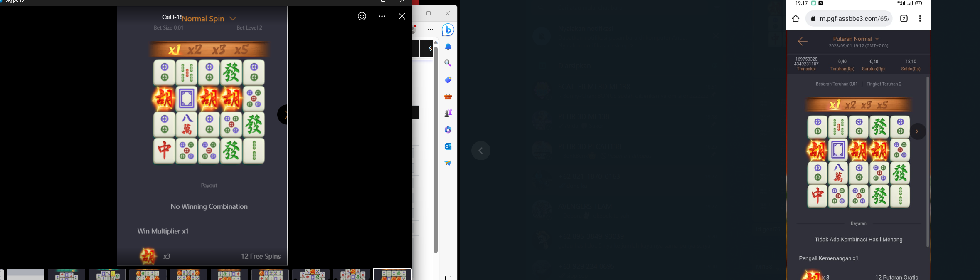This screenshot has width=980, height=280.
Task: Click 八萬 tile in mobile grid
Action: [838, 173]
